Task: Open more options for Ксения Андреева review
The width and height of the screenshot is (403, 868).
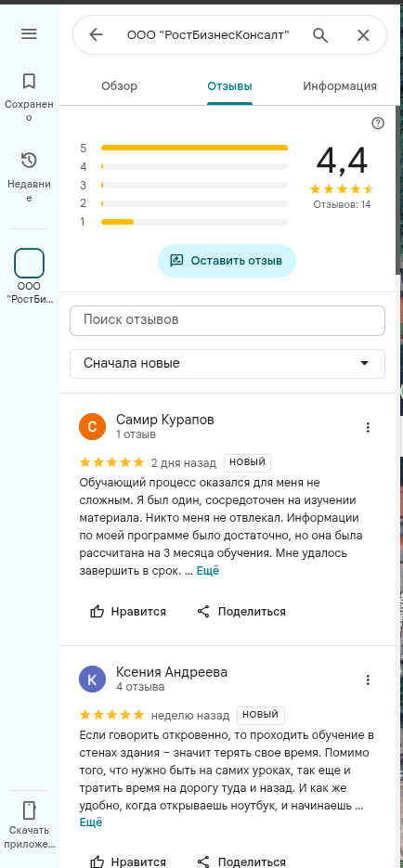Action: pos(368,680)
